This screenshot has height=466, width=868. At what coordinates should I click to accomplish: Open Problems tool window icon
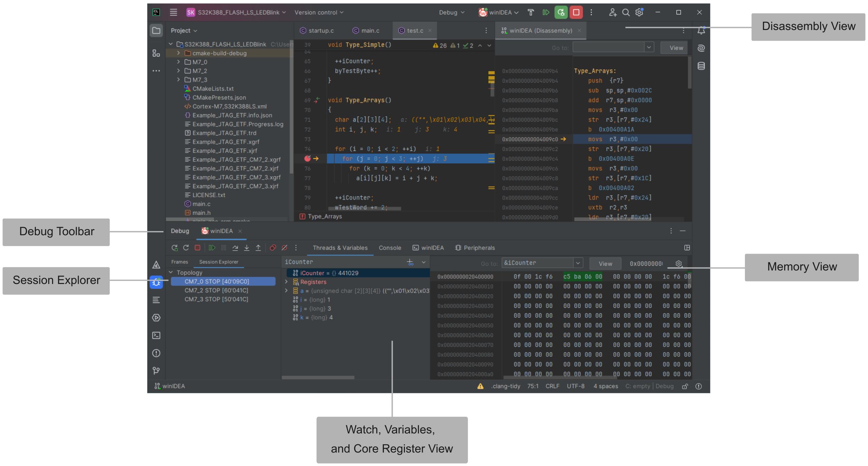tap(156, 353)
